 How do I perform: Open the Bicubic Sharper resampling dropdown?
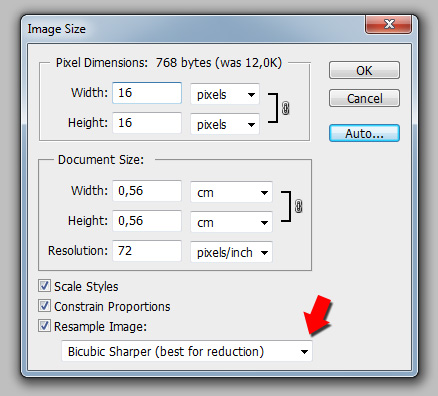[x=187, y=351]
